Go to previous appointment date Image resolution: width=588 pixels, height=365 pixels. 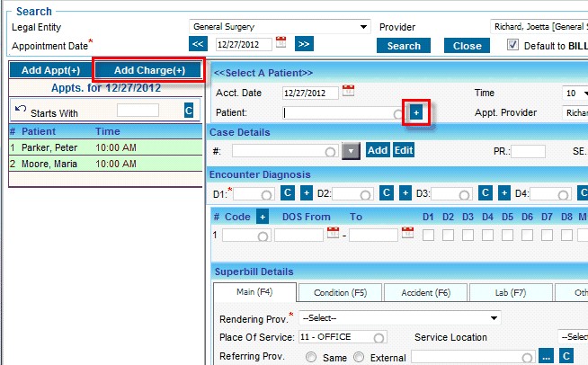pyautogui.click(x=199, y=43)
